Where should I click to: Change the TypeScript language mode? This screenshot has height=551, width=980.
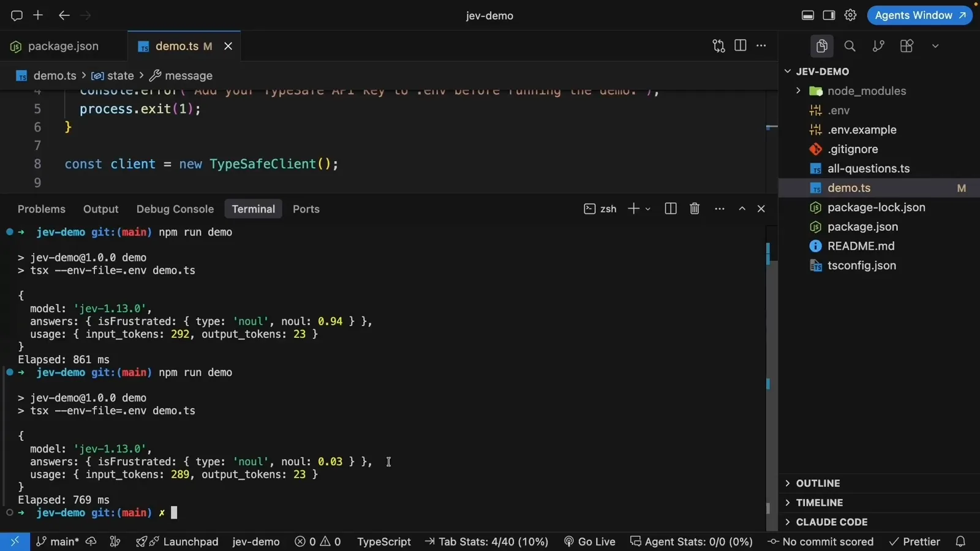(384, 541)
